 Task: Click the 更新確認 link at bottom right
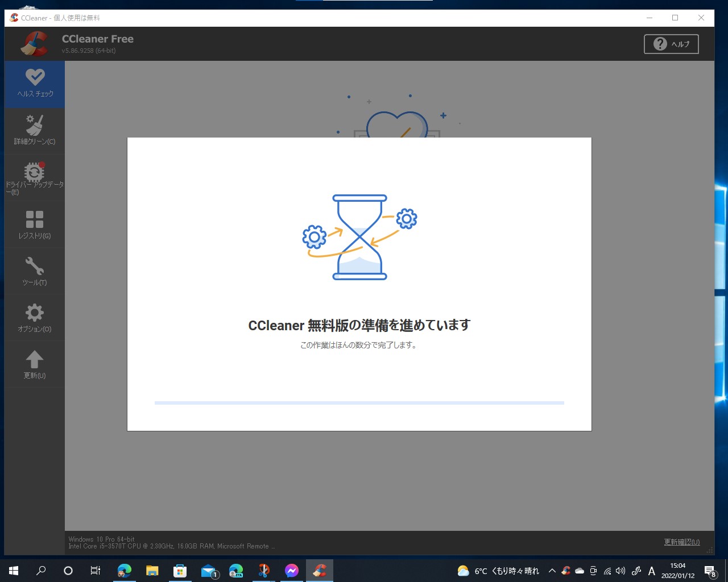[681, 542]
